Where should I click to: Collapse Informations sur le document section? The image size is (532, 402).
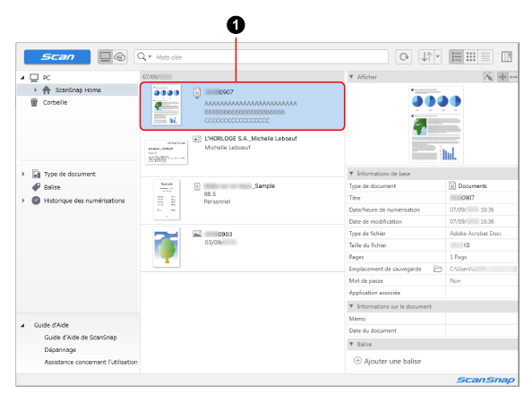(351, 306)
